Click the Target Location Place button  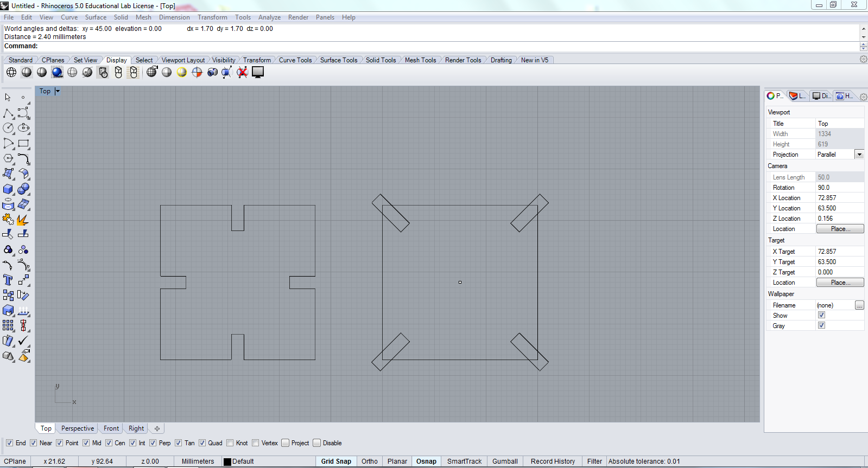840,283
